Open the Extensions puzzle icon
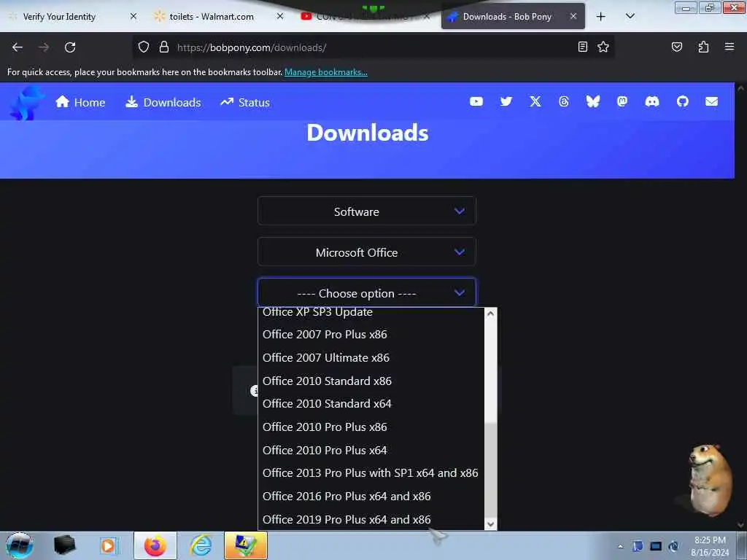Screen dimensions: 747x560 point(703,47)
